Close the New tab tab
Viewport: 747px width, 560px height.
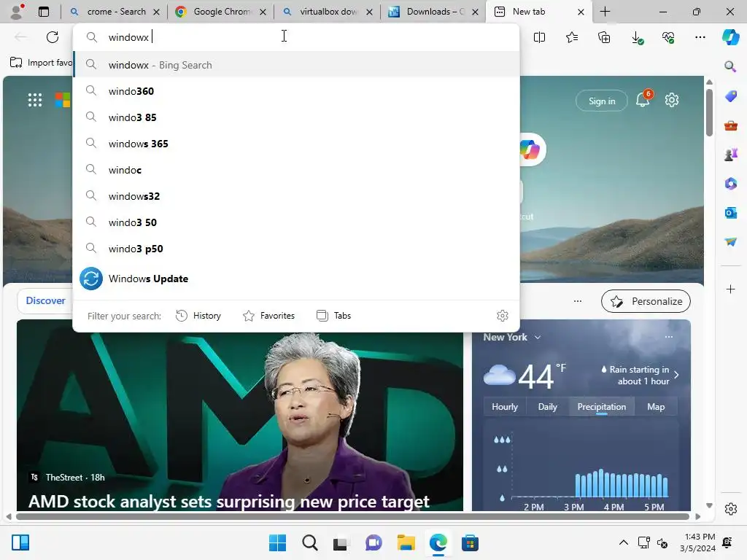[x=581, y=12]
